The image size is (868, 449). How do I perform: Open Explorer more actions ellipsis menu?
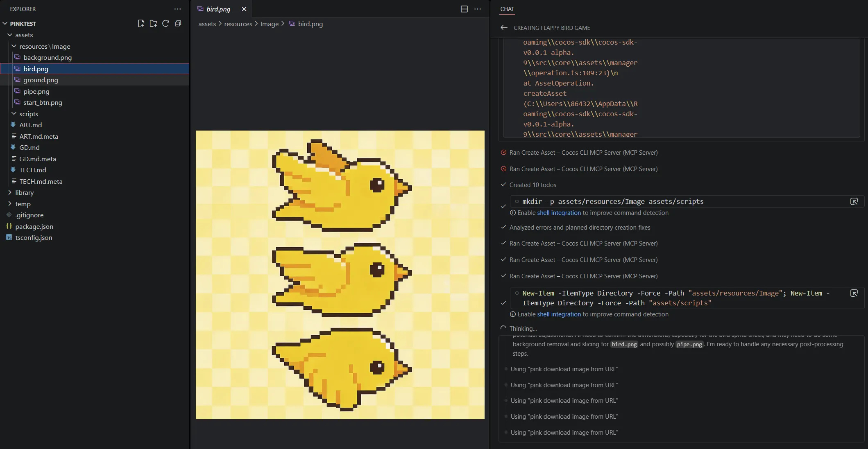[177, 9]
